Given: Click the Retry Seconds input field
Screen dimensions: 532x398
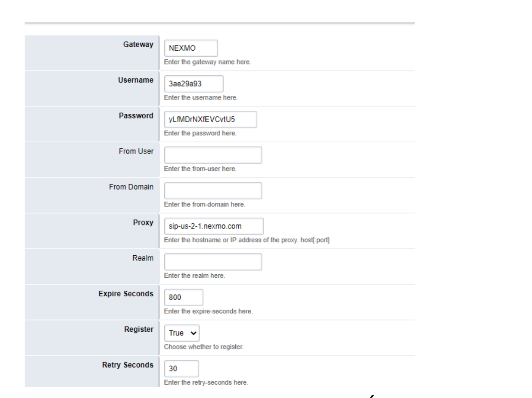Looking at the screenshot, I should click(x=181, y=369).
